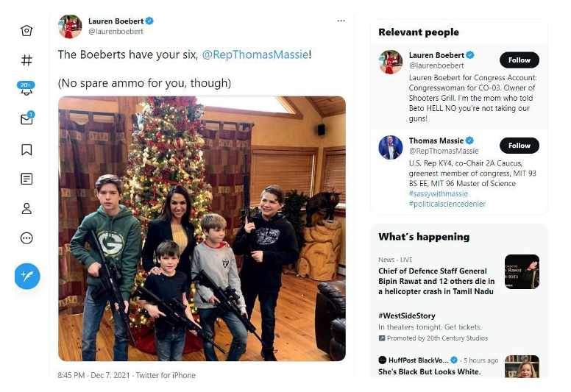
Task: Click the @RepThomasMassie mention in tweet
Action: point(255,55)
